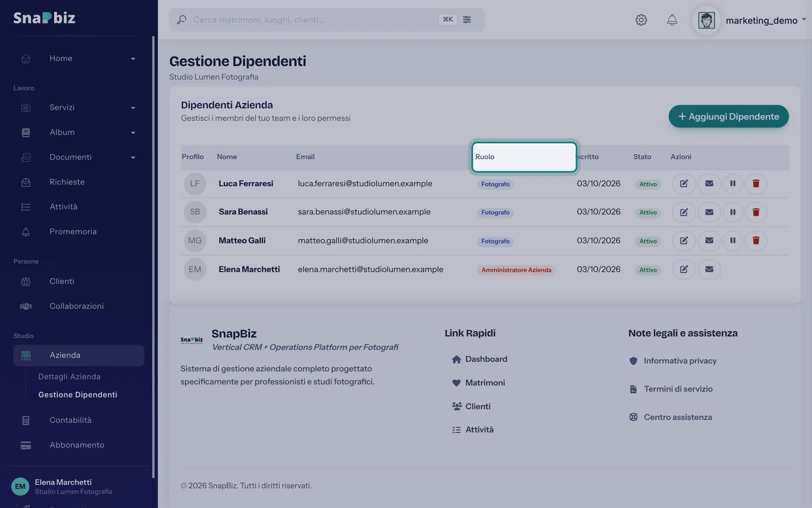The image size is (812, 508).
Task: Suspend Sara Benassi's account
Action: [x=732, y=212]
